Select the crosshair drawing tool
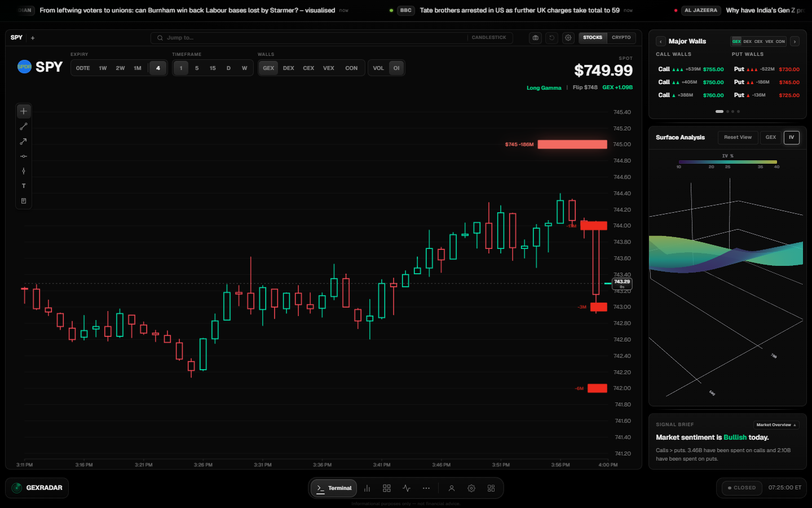The width and height of the screenshot is (812, 508). coord(24,111)
